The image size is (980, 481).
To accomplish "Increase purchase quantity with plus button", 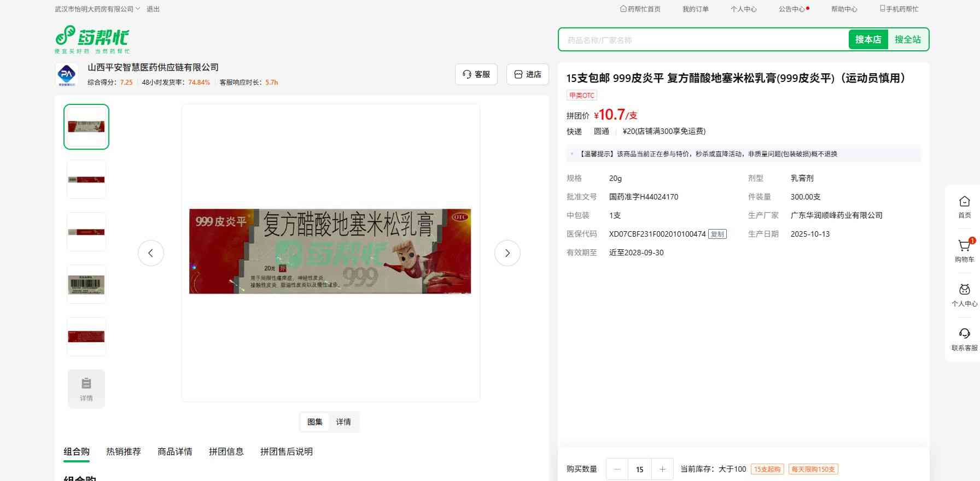I will (x=662, y=469).
